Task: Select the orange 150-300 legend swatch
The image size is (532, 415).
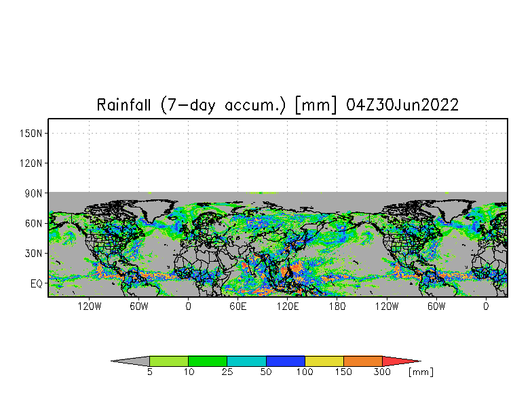Action: click(x=363, y=361)
